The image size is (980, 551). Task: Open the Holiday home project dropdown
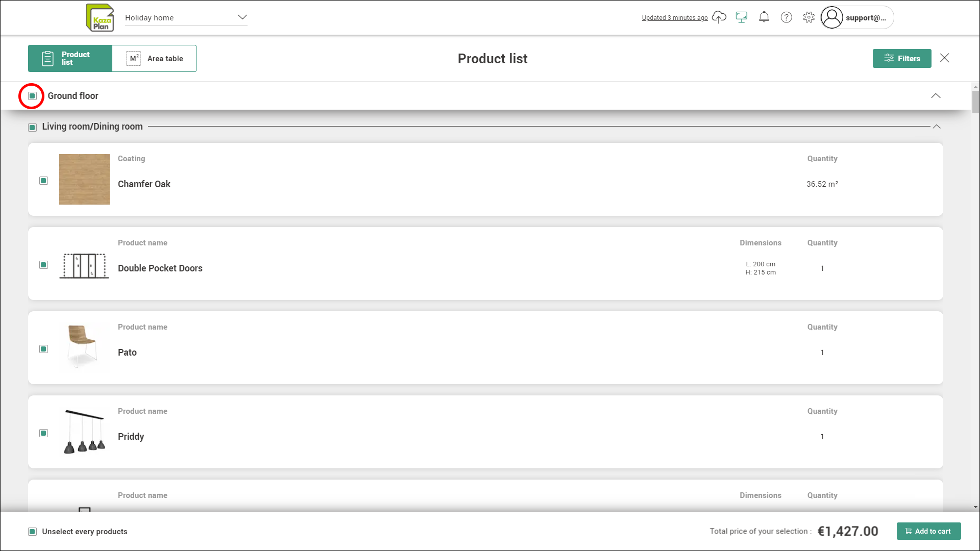[186, 17]
